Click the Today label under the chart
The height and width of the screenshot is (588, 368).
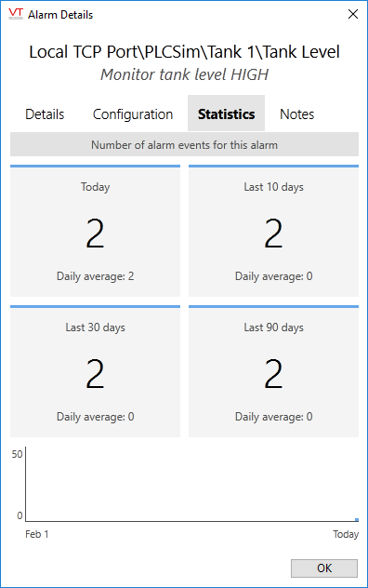[346, 534]
